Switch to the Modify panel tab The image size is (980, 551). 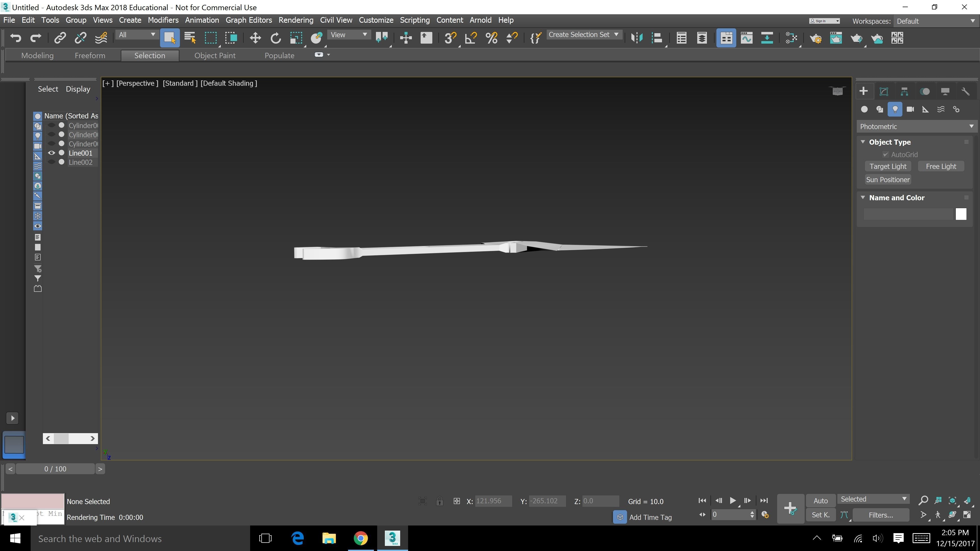[x=884, y=91]
